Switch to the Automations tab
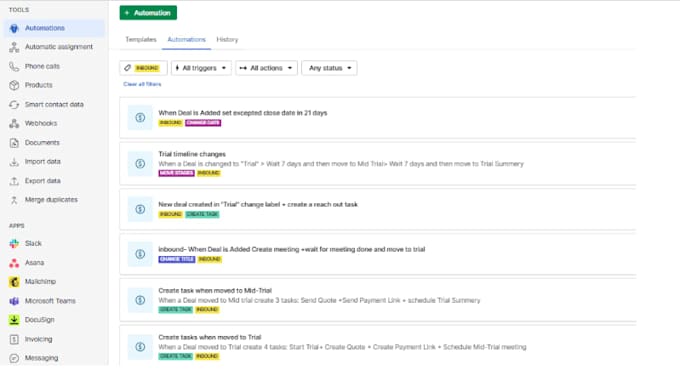 (186, 39)
